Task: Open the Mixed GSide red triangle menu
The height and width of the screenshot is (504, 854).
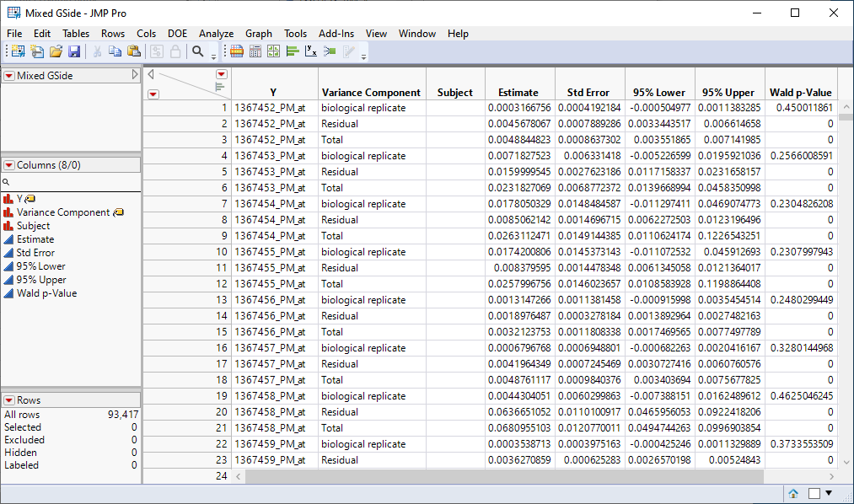Action: 8,76
